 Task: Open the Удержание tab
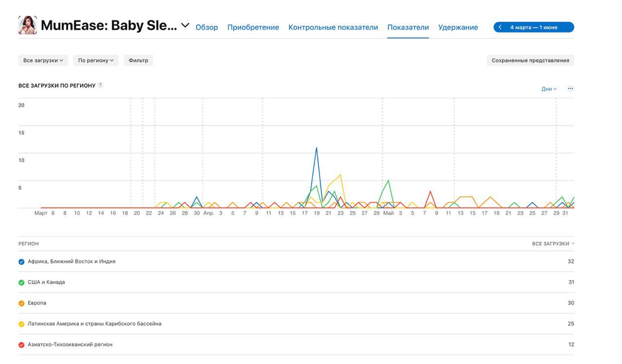click(458, 27)
